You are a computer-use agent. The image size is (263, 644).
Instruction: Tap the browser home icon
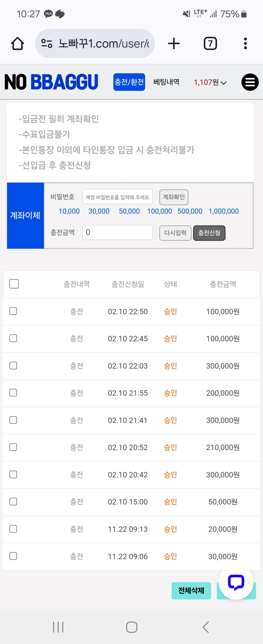point(17,43)
